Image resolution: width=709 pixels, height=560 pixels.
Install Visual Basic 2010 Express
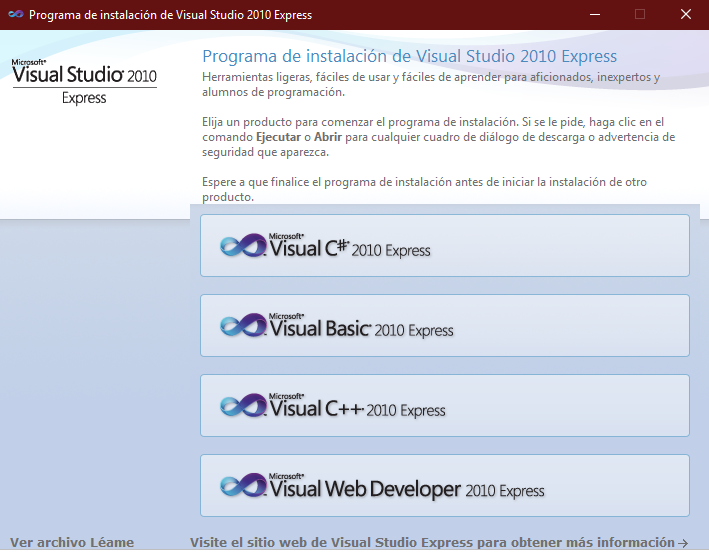(445, 325)
